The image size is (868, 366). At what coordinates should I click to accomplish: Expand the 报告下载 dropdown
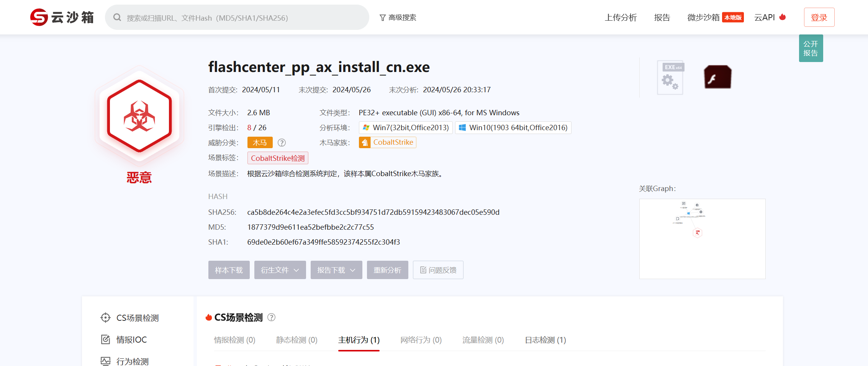[x=336, y=270]
